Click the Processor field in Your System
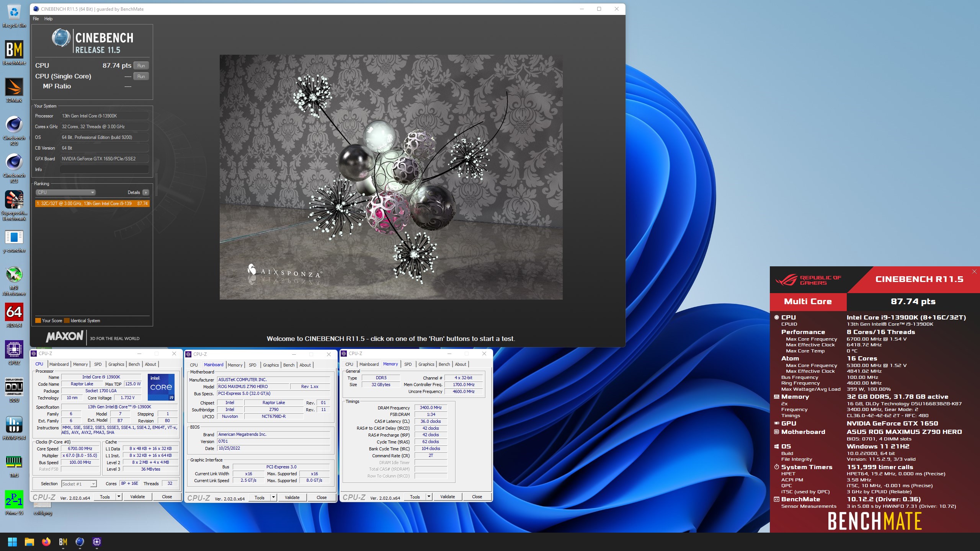 pos(104,116)
